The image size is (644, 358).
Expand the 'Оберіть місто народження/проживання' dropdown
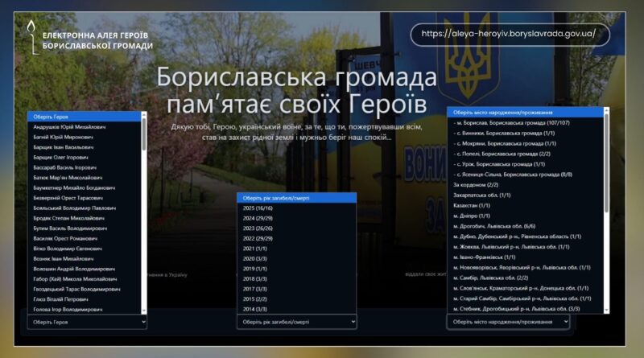(x=507, y=322)
